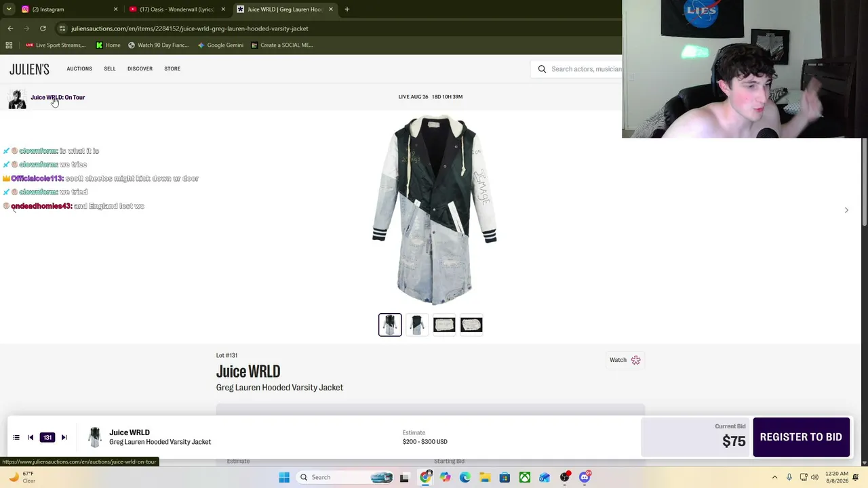Open the notifications bell in system tray
Screen dimensions: 868x488
[856, 477]
